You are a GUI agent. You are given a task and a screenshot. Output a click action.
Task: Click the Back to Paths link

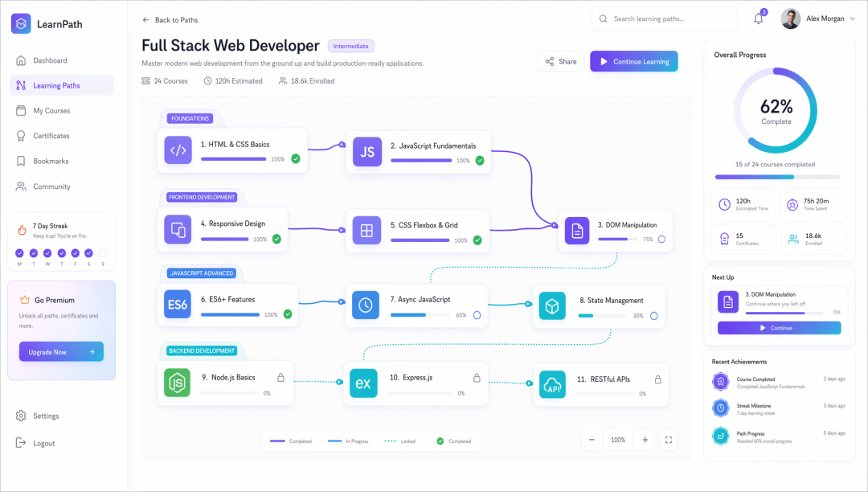tap(170, 20)
